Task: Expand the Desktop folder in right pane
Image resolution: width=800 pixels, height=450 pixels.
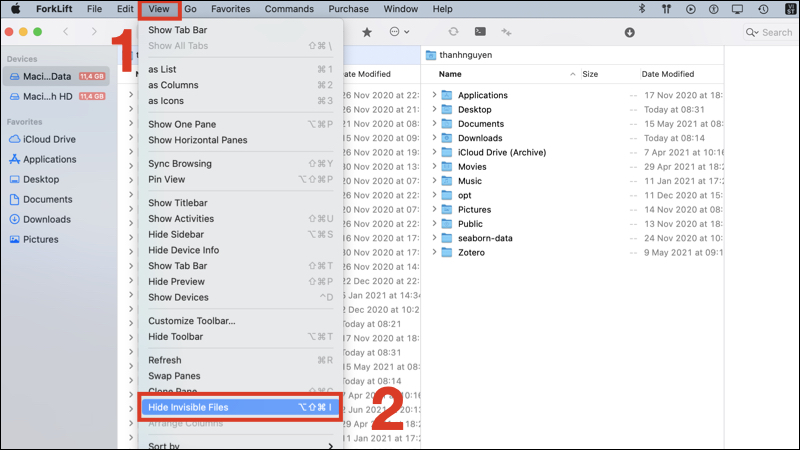Action: click(x=434, y=109)
